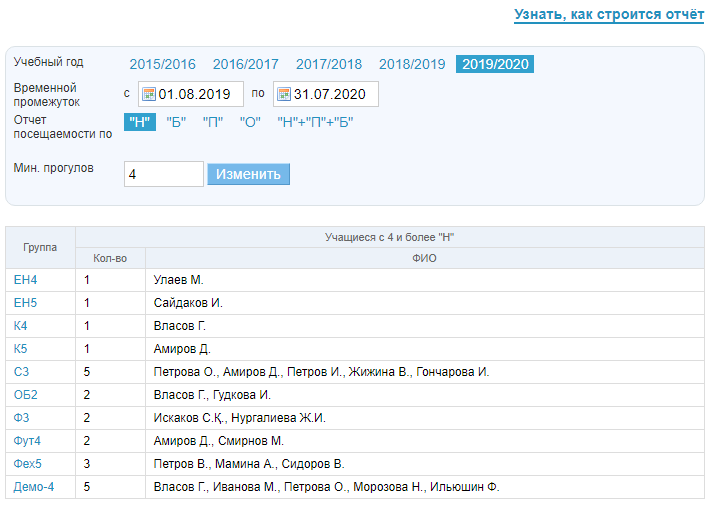Click the minimum absences input field
This screenshot has width=713, height=505.
pyautogui.click(x=164, y=174)
